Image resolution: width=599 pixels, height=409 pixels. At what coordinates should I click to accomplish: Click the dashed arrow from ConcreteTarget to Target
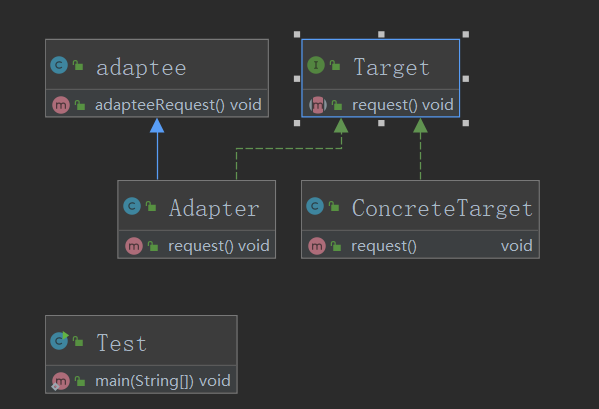click(x=420, y=149)
